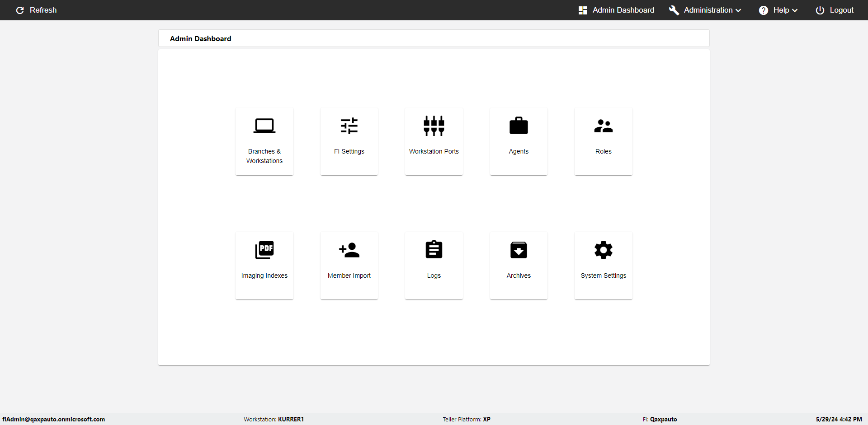Select the Logs clipboard icon
This screenshot has width=868, height=425.
tap(434, 249)
